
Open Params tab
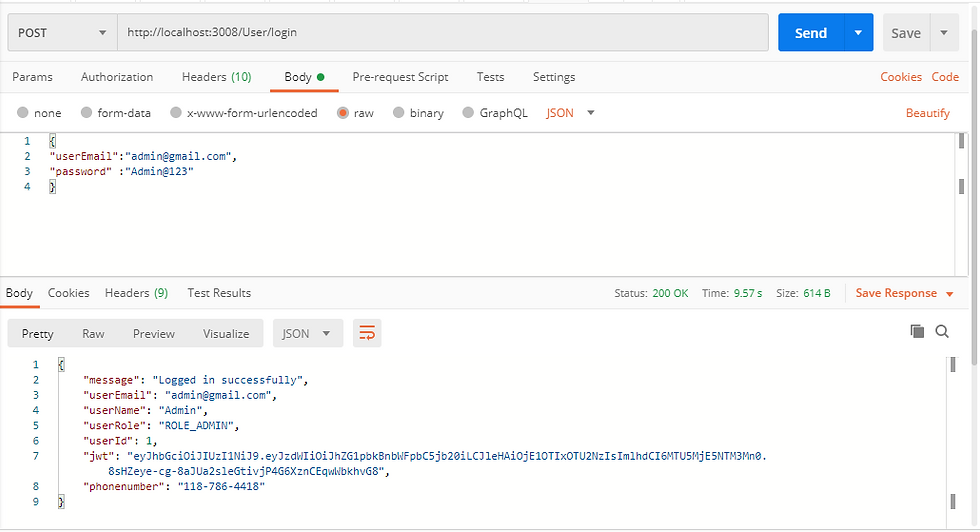32,77
